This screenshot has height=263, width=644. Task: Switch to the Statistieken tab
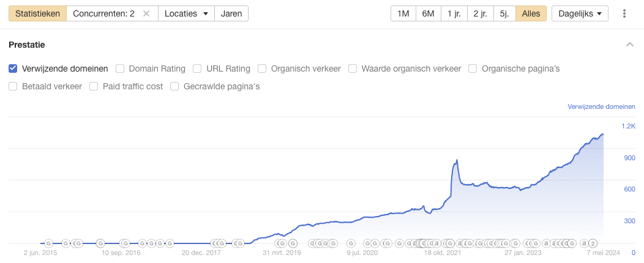pyautogui.click(x=37, y=13)
